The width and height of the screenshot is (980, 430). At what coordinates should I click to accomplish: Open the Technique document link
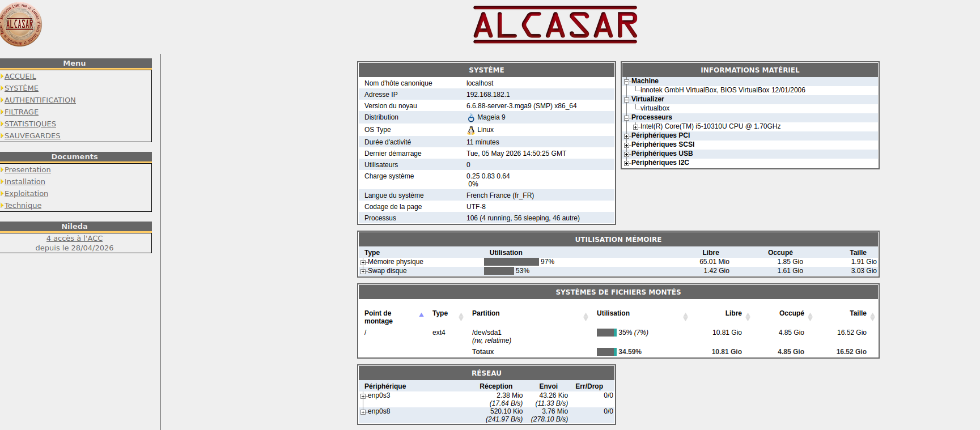coord(23,205)
